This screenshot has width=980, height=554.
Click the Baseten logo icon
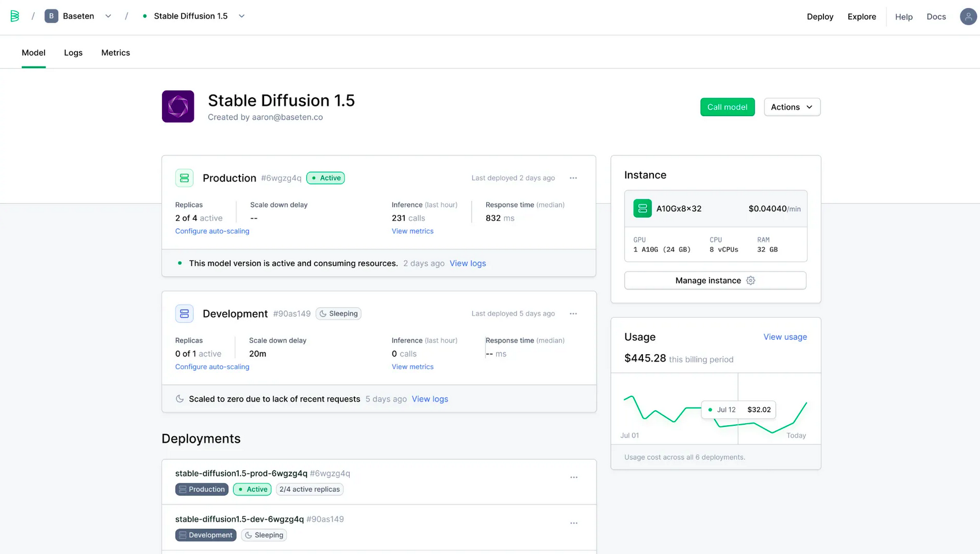pyautogui.click(x=15, y=16)
